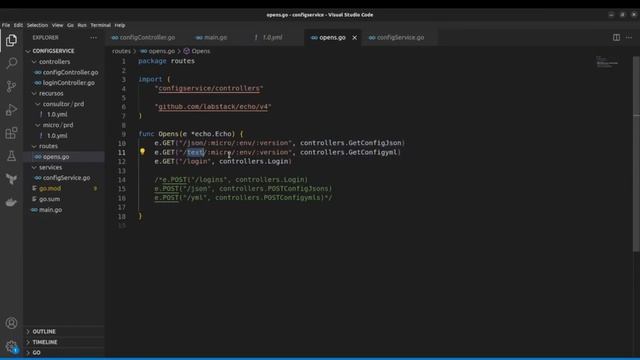Click the Opens function breadcrumb

coord(201,51)
